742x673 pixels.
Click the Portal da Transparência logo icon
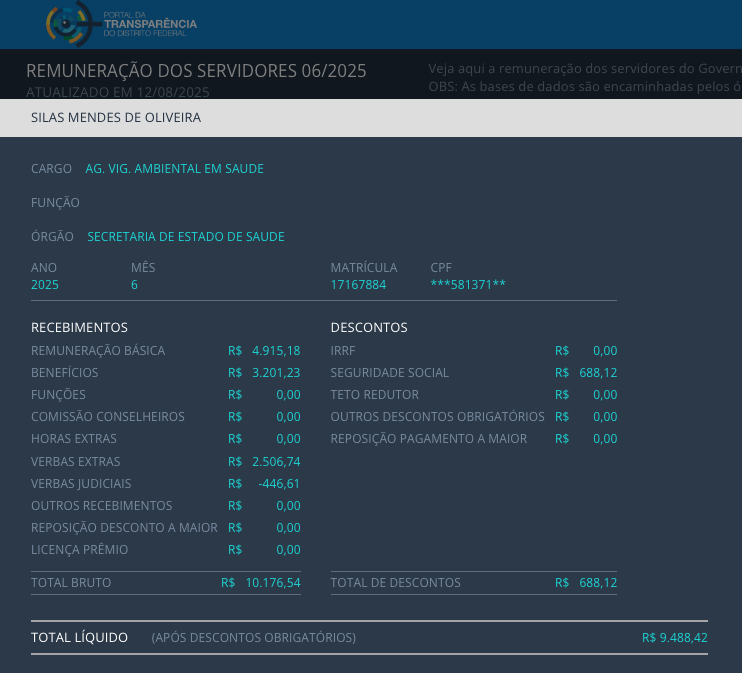(x=68, y=24)
